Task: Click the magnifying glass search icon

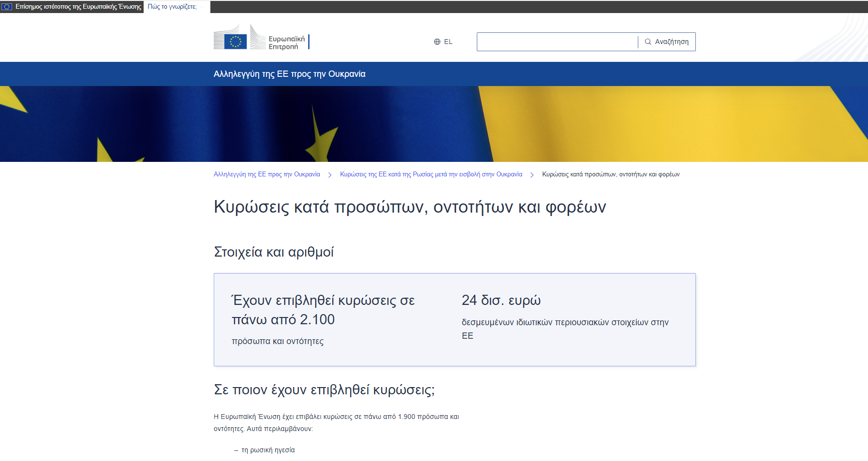Action: point(648,42)
